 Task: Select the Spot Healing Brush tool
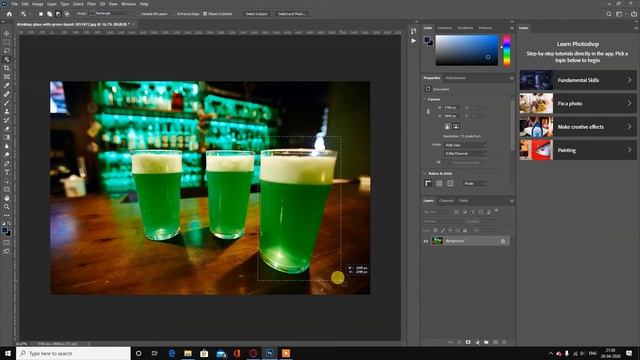tap(7, 94)
